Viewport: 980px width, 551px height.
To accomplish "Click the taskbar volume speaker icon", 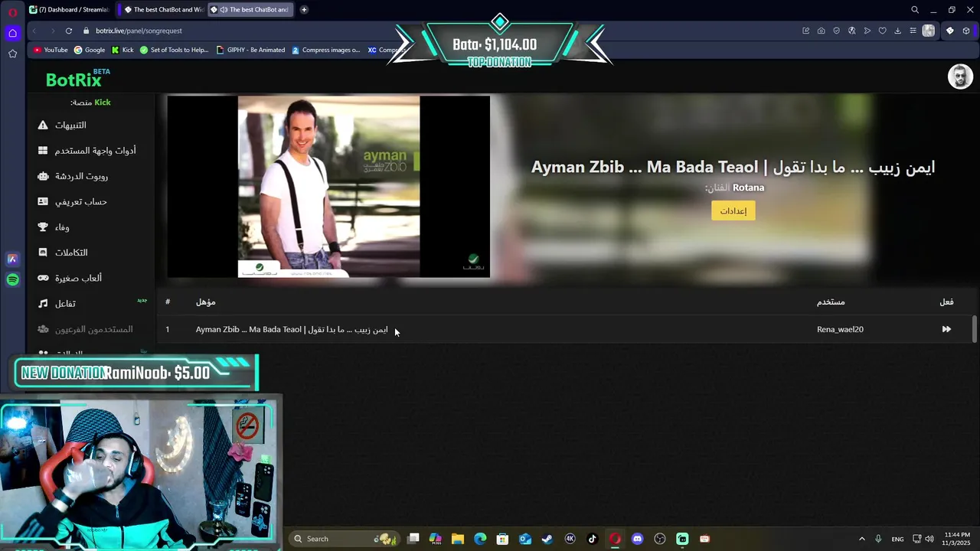I will (929, 539).
